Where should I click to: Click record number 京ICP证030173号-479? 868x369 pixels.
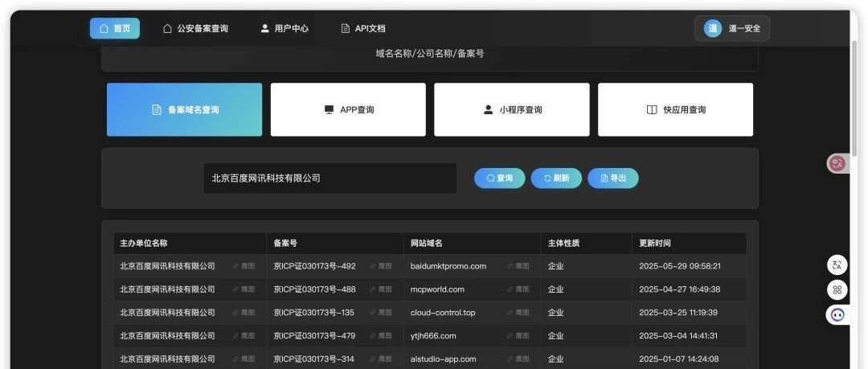click(314, 336)
